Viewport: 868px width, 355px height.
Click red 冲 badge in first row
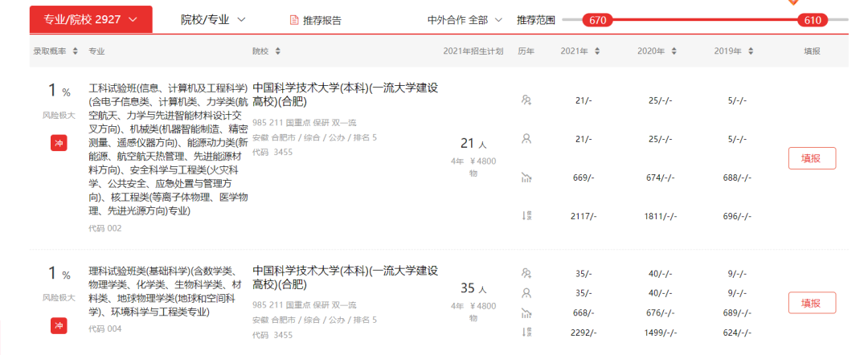click(x=59, y=143)
